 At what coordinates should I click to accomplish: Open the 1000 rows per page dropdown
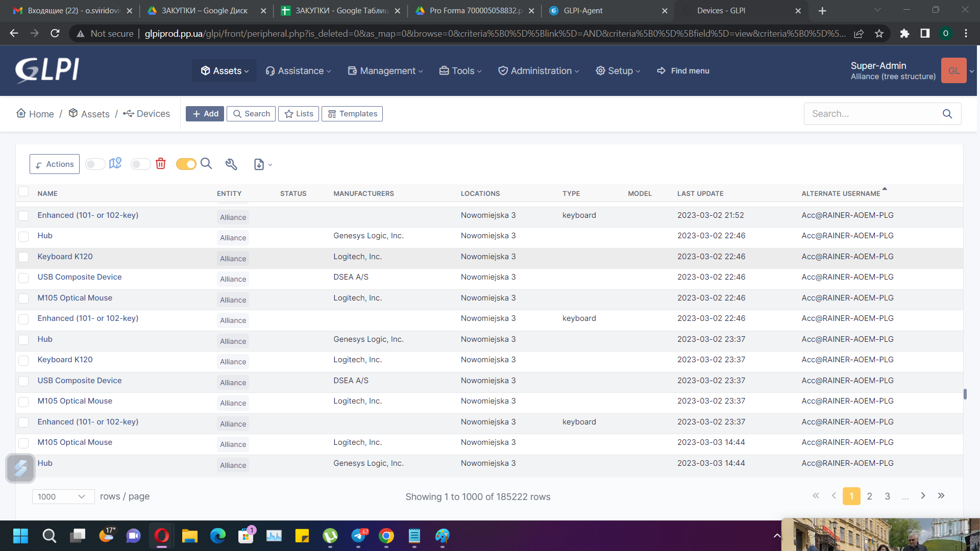(x=63, y=496)
